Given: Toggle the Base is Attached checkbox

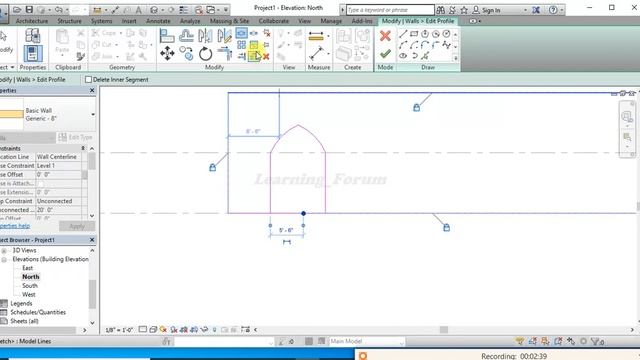Looking at the screenshot, I should [40, 184].
